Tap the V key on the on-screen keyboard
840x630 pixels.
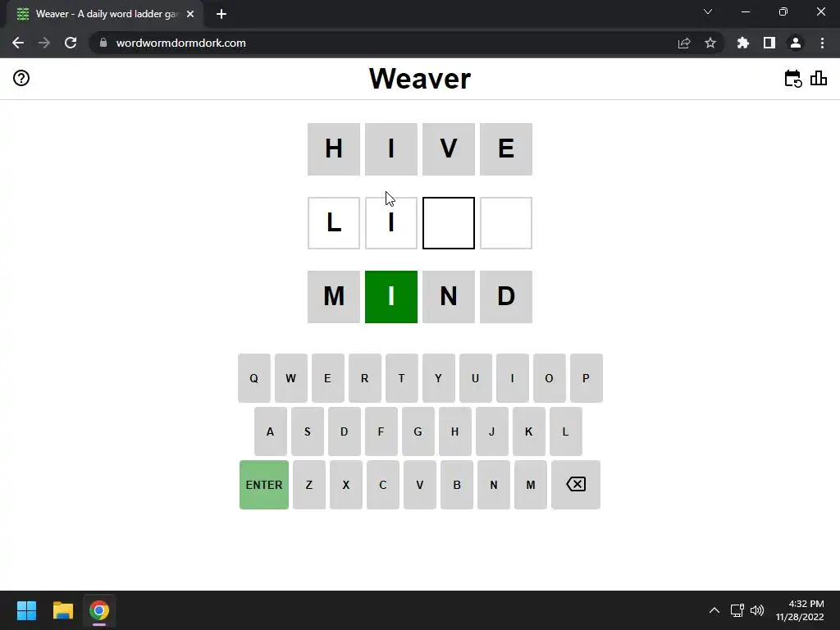coord(420,485)
